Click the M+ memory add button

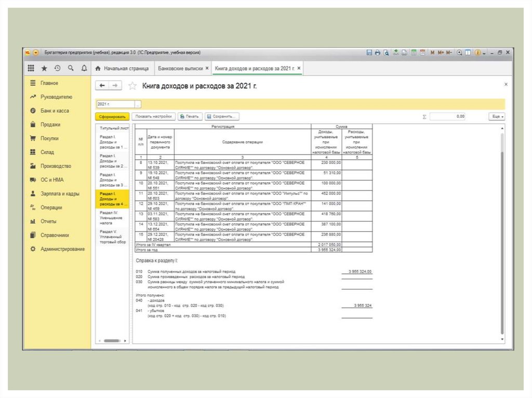click(441, 53)
